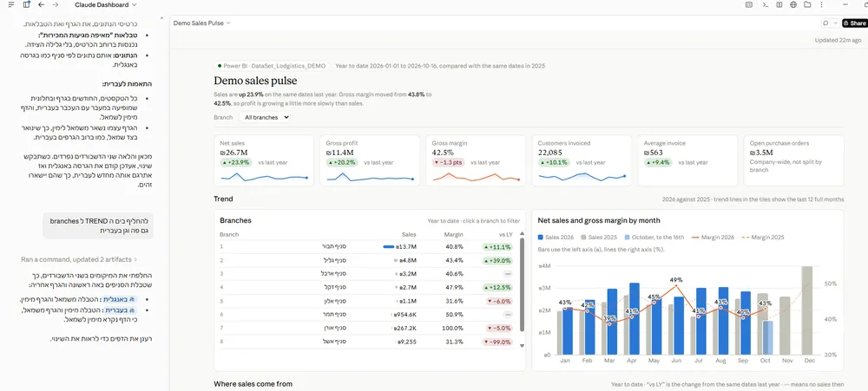Filter by branch סניף תמר row
Viewport: 868px width, 391px height.
(366, 315)
